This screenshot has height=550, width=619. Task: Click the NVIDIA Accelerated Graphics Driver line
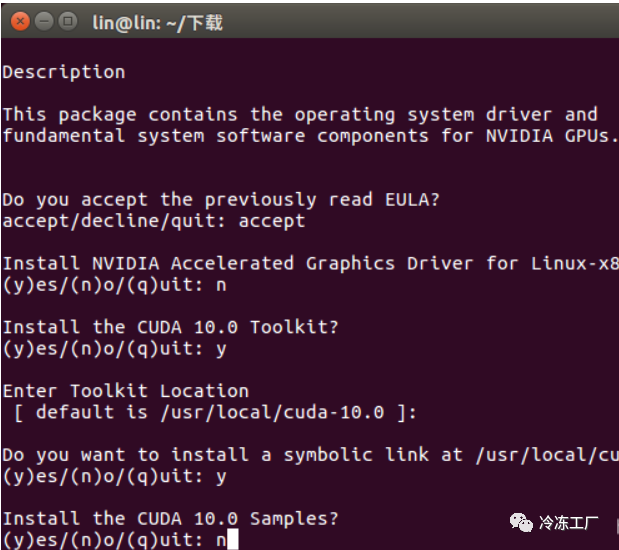point(311,264)
